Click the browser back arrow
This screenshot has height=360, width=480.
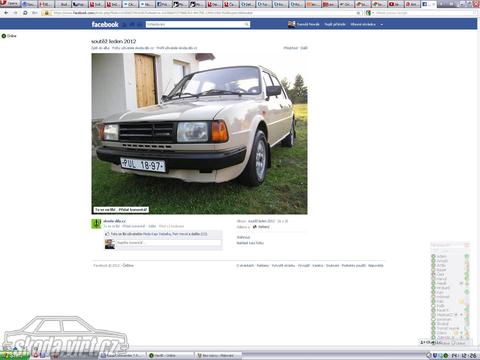[6, 13]
